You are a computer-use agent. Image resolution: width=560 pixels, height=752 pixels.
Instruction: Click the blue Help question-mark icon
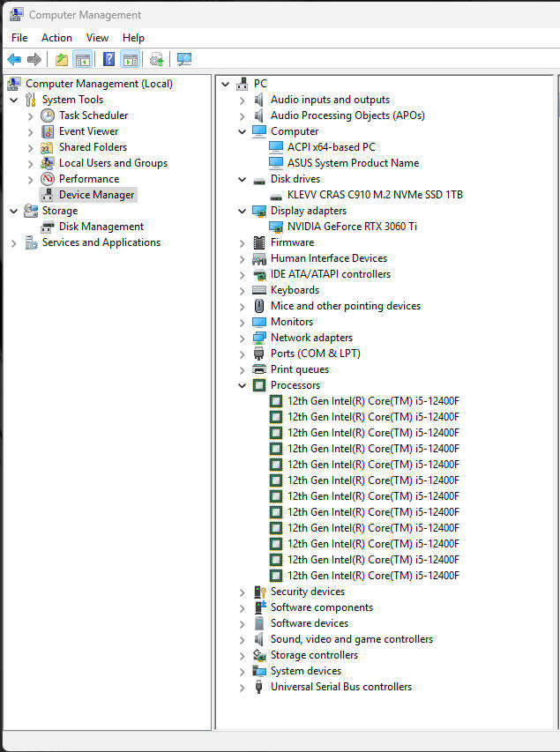109,59
